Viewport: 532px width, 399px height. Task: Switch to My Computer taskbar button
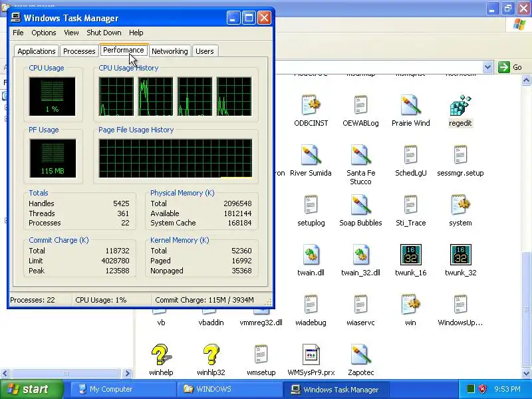coord(124,389)
